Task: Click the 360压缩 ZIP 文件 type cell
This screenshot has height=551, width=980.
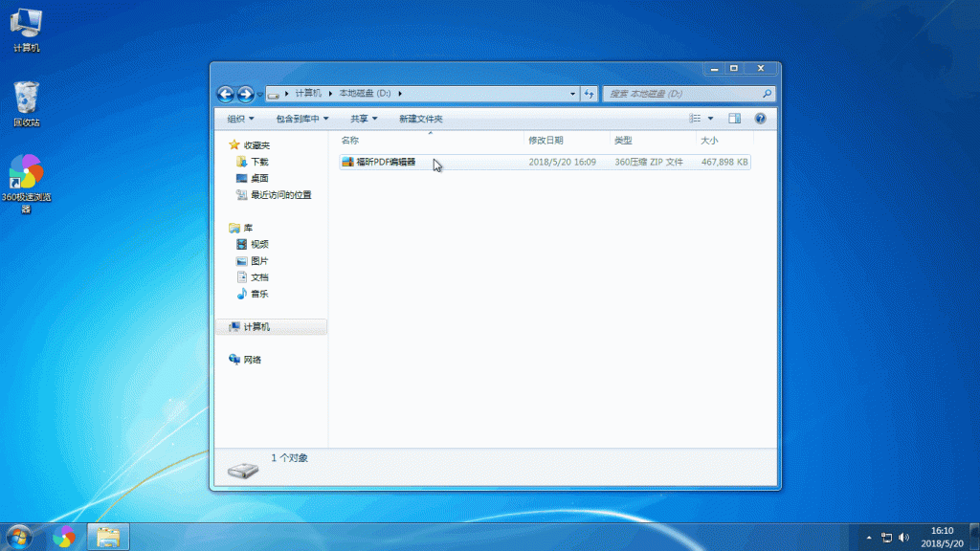Action: [x=649, y=162]
